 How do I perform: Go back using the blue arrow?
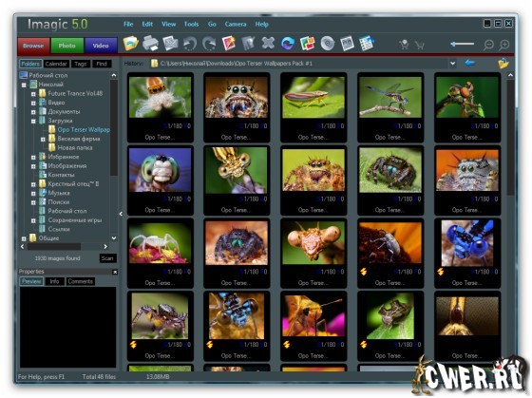click(x=470, y=63)
